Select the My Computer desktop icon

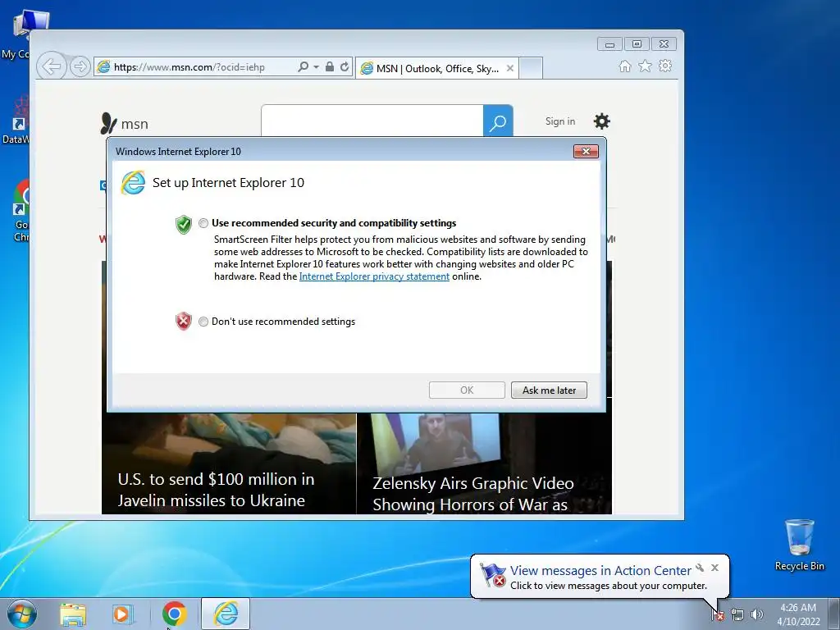(x=21, y=34)
